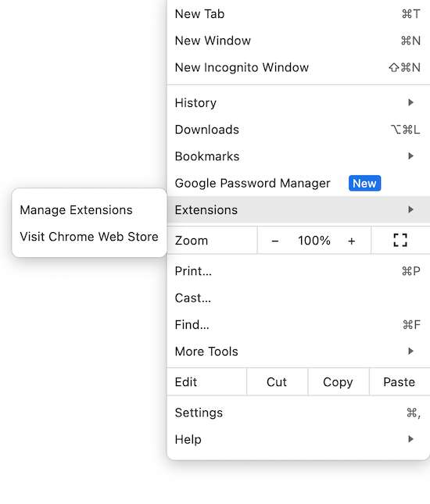Click the Copy button
Image resolution: width=430 pixels, height=504 pixels.
[339, 382]
